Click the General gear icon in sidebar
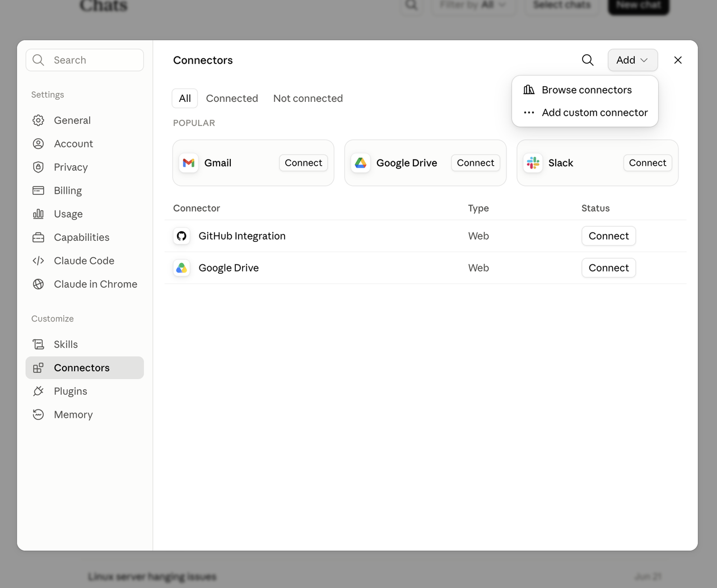 click(38, 120)
